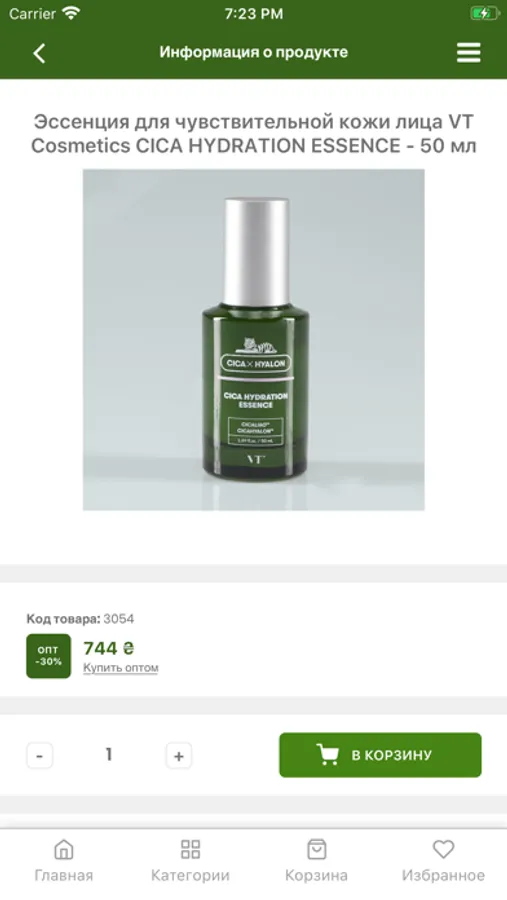Open the CICA Hydration Essence product image

(253, 339)
